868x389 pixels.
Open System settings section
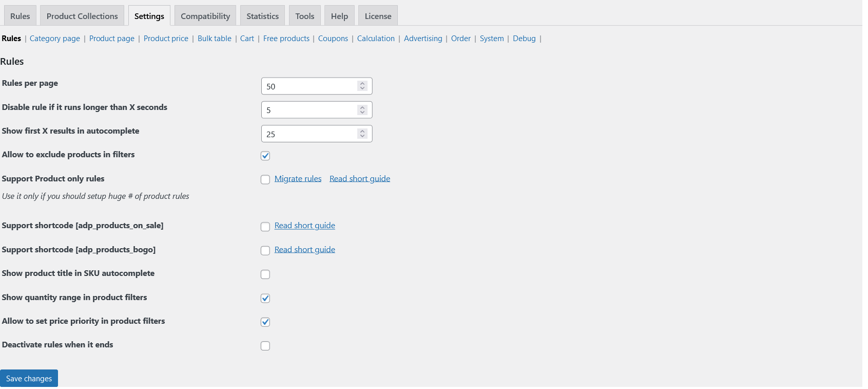[492, 39]
